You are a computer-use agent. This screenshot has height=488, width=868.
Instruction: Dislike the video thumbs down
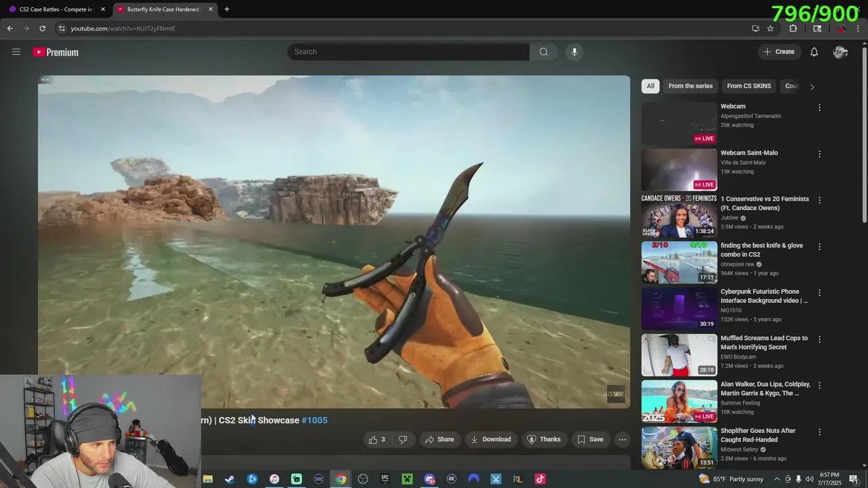click(x=403, y=439)
